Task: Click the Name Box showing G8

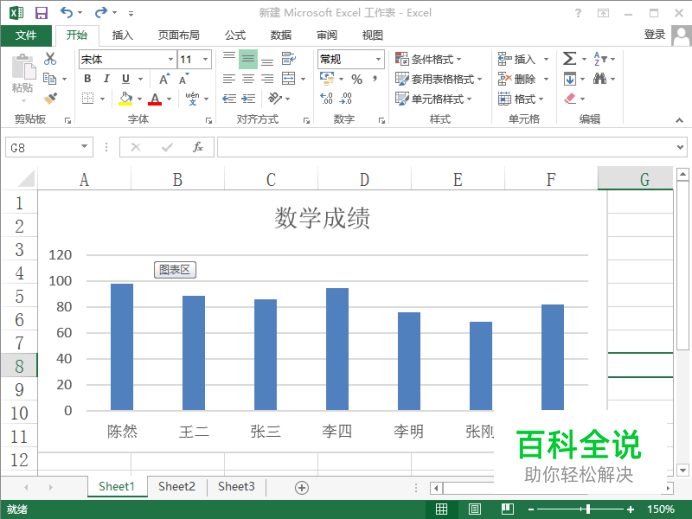Action: (x=40, y=147)
